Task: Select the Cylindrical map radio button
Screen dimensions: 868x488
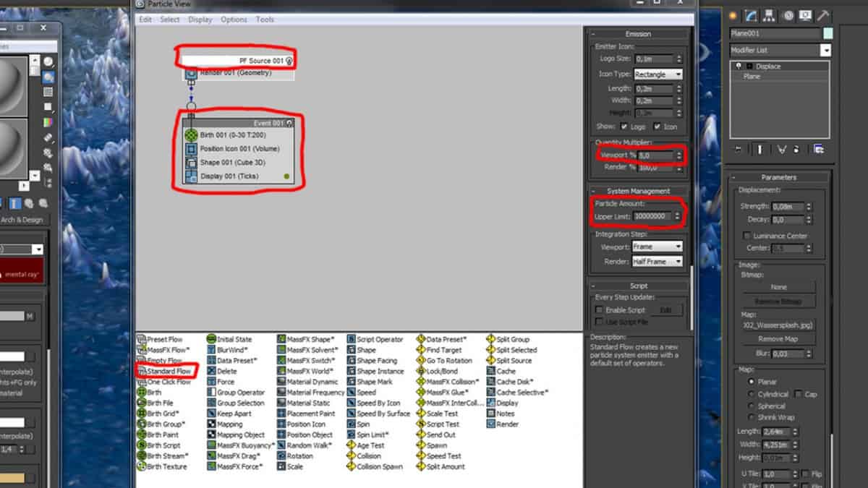Action: (x=752, y=394)
